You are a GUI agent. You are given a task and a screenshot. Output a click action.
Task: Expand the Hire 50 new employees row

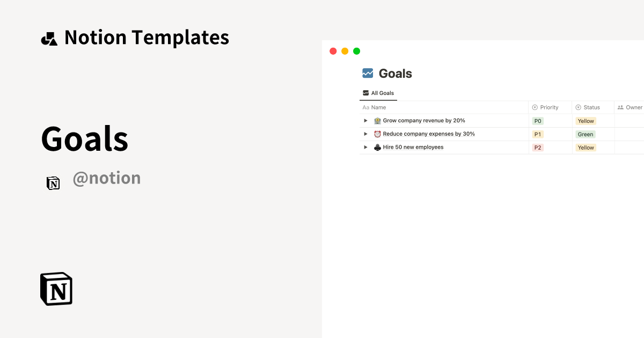[x=365, y=147]
